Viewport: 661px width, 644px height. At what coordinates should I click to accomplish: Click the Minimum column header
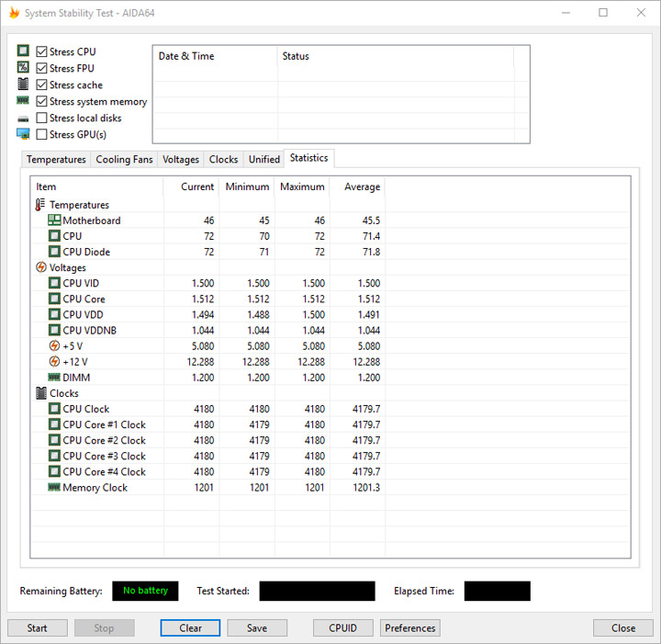(x=247, y=186)
